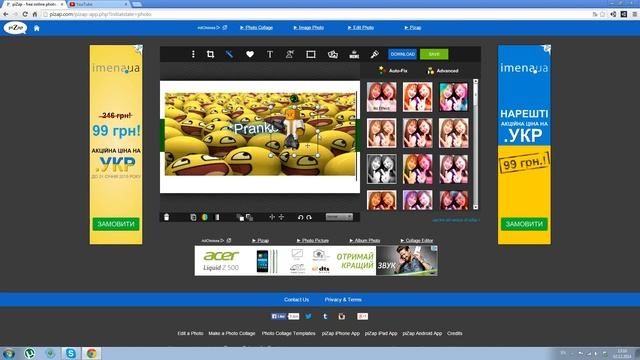The image size is (640, 360).
Task: Open the Cut-out person tool
Action: coord(290,54)
